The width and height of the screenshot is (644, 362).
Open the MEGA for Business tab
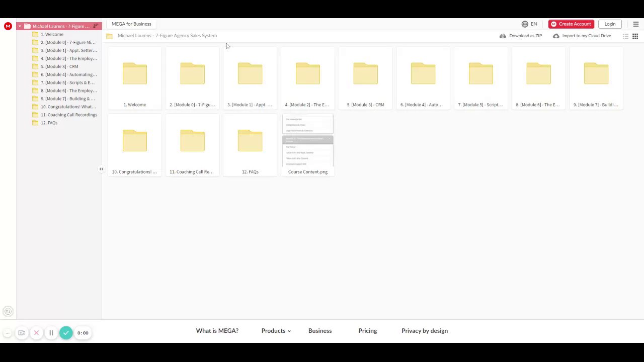click(x=131, y=24)
